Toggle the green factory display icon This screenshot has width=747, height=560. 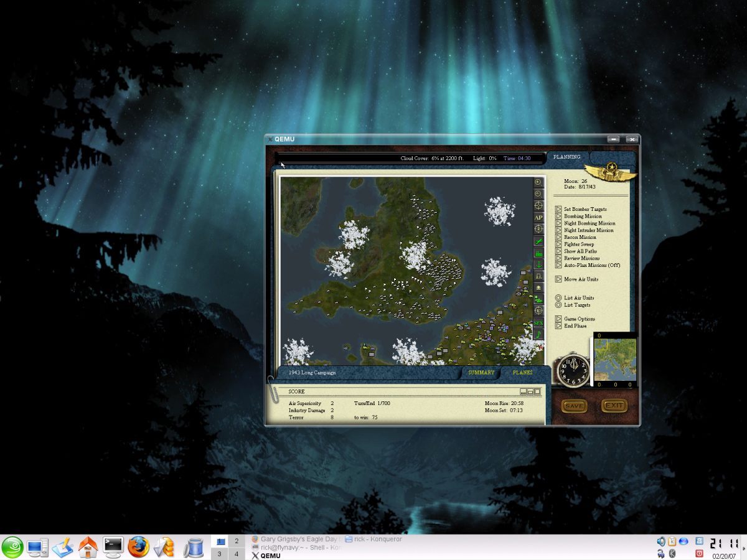click(538, 252)
